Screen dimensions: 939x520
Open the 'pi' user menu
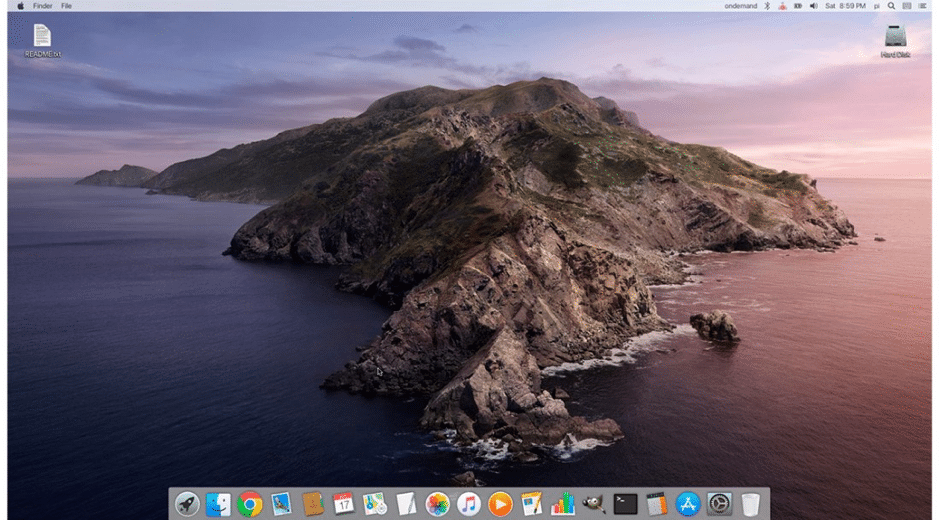click(877, 5)
